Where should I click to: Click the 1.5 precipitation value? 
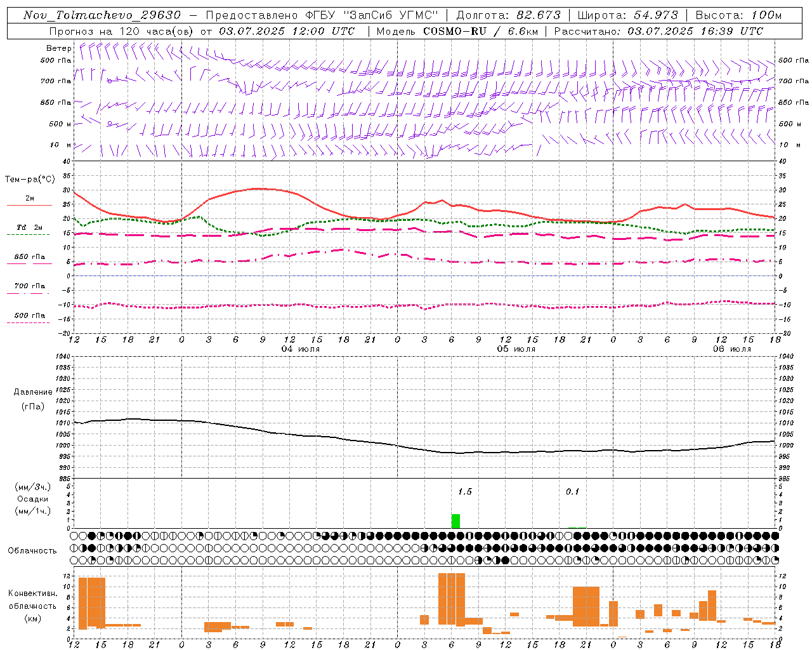[x=465, y=491]
